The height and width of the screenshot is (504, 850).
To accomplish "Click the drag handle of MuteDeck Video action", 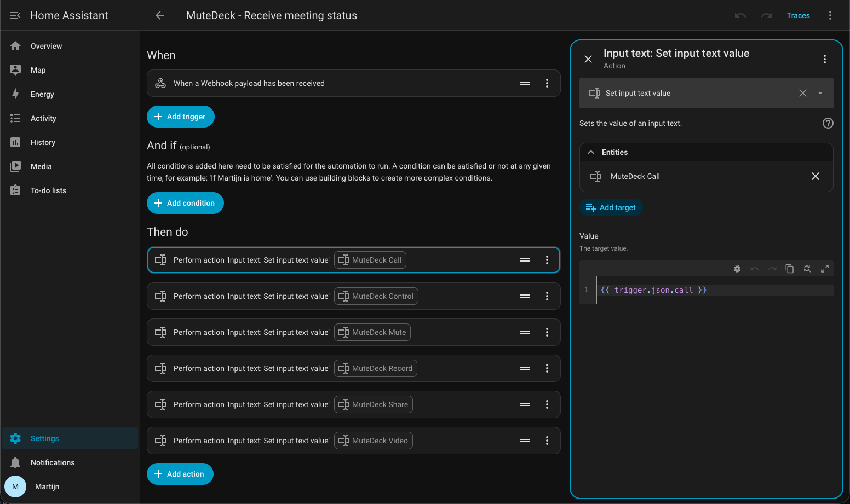I will [x=525, y=441].
